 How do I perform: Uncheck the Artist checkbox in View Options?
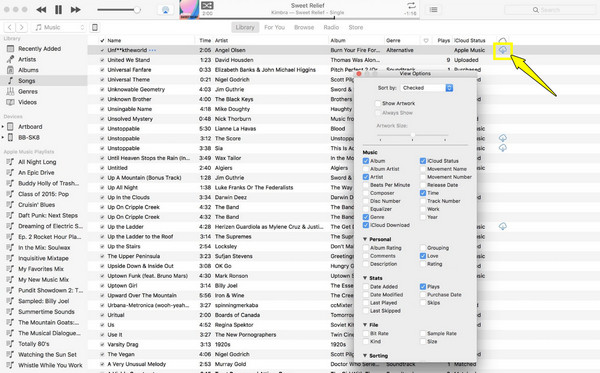pyautogui.click(x=366, y=177)
